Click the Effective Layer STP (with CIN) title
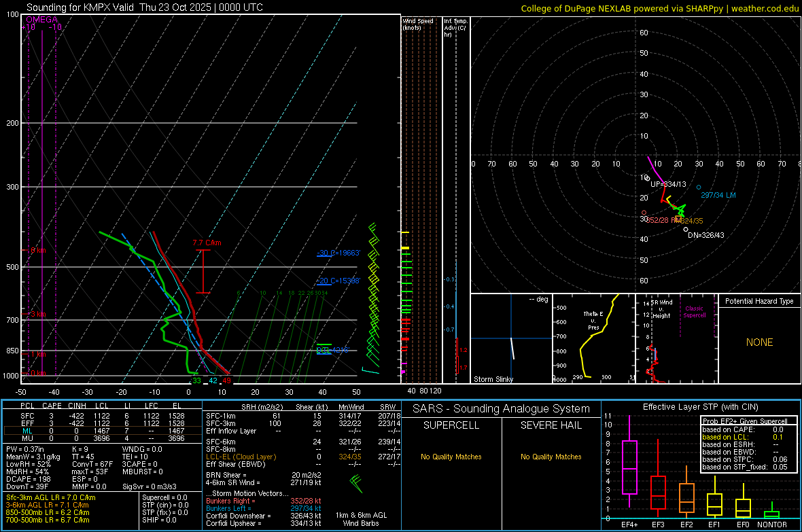Viewport: 802px width, 532px height. [x=701, y=407]
